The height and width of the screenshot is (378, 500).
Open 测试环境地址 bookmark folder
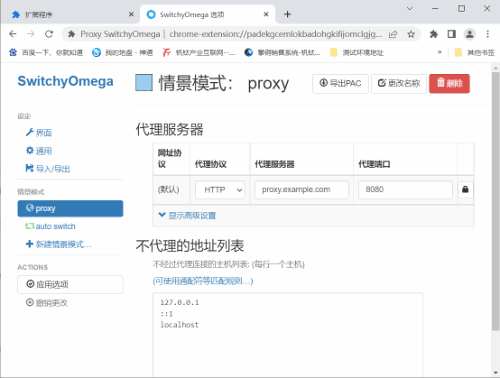357,53
